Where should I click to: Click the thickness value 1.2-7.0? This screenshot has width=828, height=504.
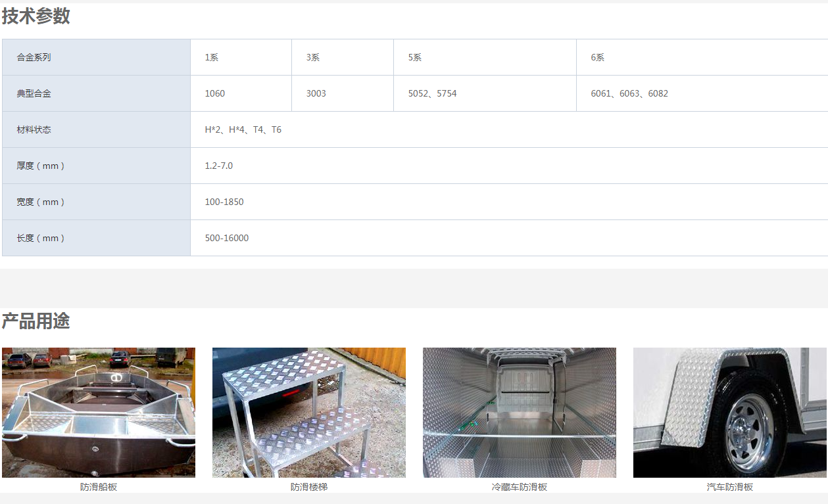point(219,166)
